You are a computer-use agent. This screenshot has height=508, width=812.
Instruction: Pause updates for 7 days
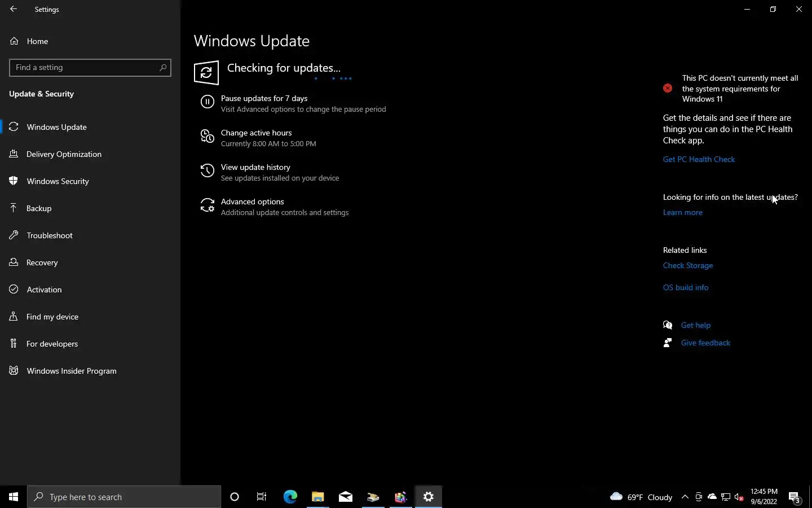pos(264,98)
